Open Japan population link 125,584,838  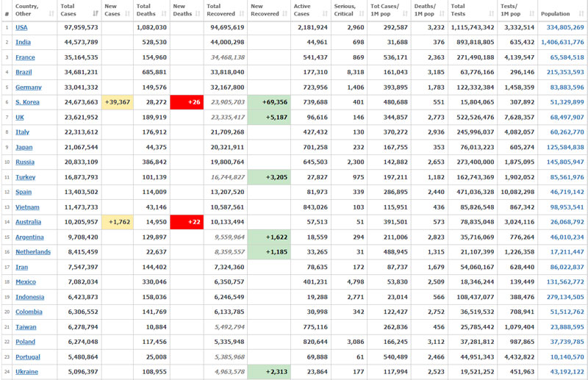[x=565, y=148]
